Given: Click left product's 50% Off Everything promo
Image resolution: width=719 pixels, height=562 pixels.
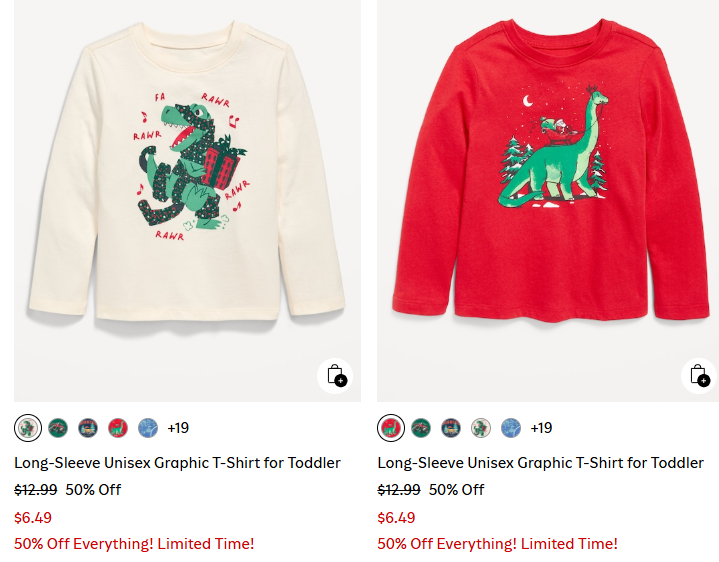Looking at the screenshot, I should point(134,544).
